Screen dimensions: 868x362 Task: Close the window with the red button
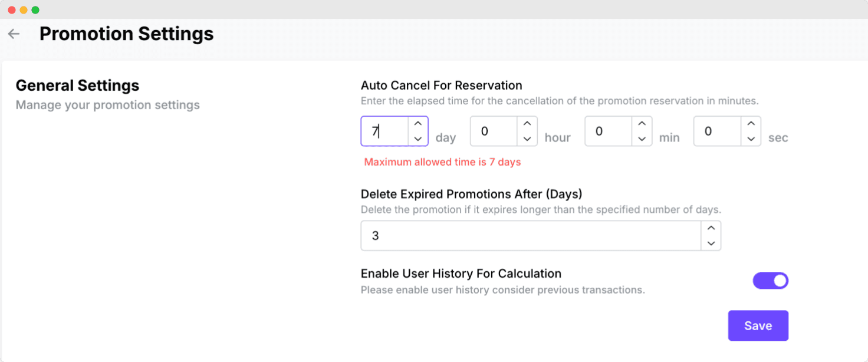tap(12, 10)
